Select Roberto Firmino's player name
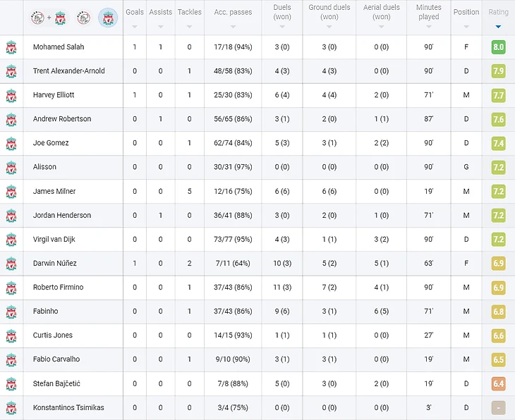 click(x=58, y=287)
